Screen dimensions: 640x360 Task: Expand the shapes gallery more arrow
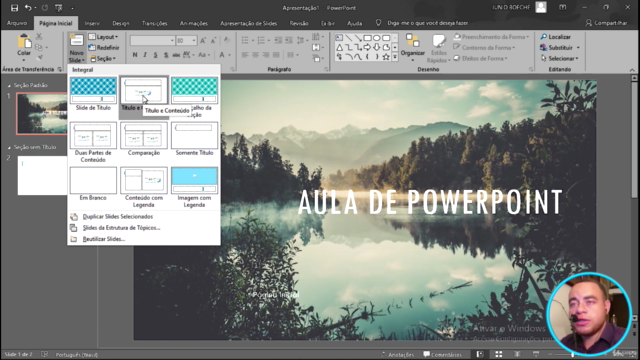click(x=395, y=58)
